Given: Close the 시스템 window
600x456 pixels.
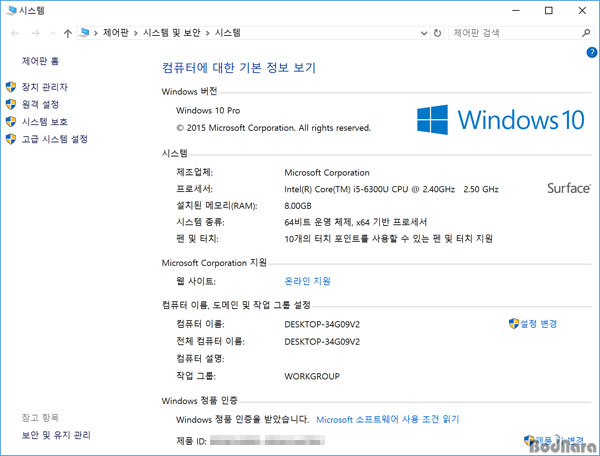Looking at the screenshot, I should click(582, 10).
